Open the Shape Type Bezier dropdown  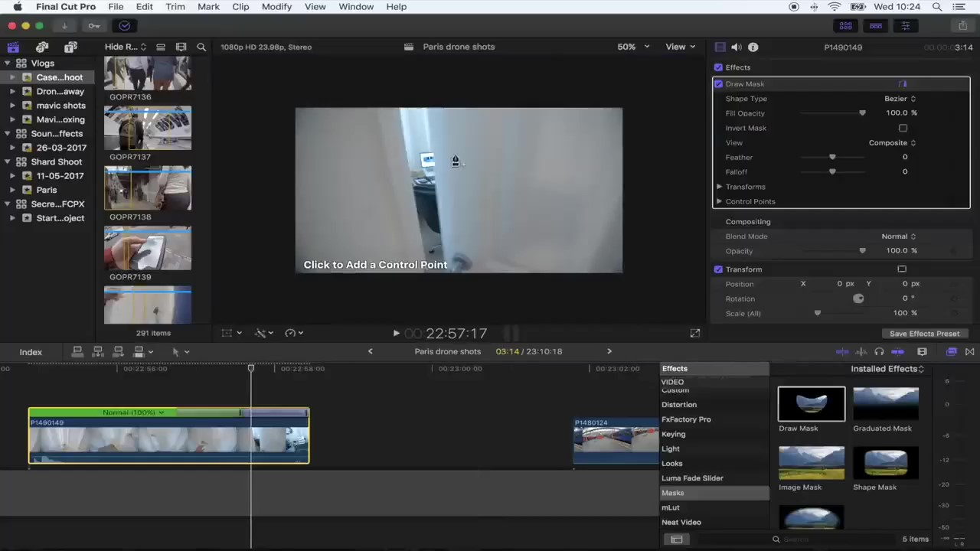point(900,99)
